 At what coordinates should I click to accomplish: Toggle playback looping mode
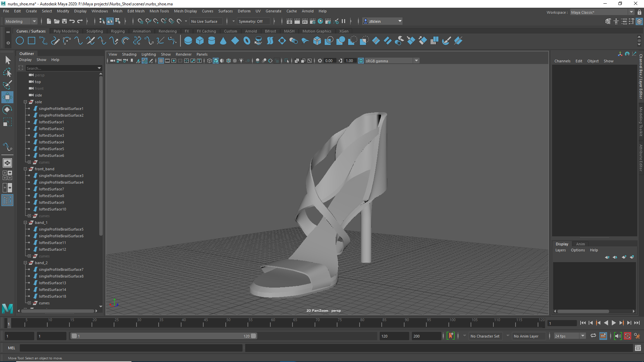[x=593, y=336]
